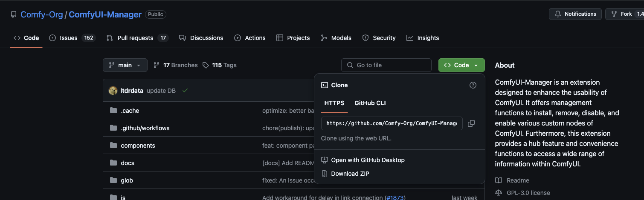
Task: Open the Projects tab
Action: [293, 38]
